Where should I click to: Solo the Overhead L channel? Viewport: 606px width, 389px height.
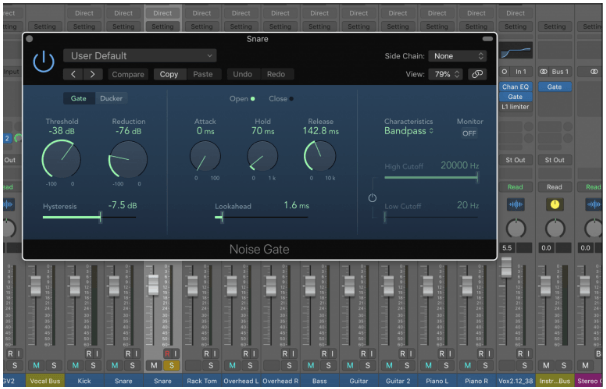click(x=250, y=365)
